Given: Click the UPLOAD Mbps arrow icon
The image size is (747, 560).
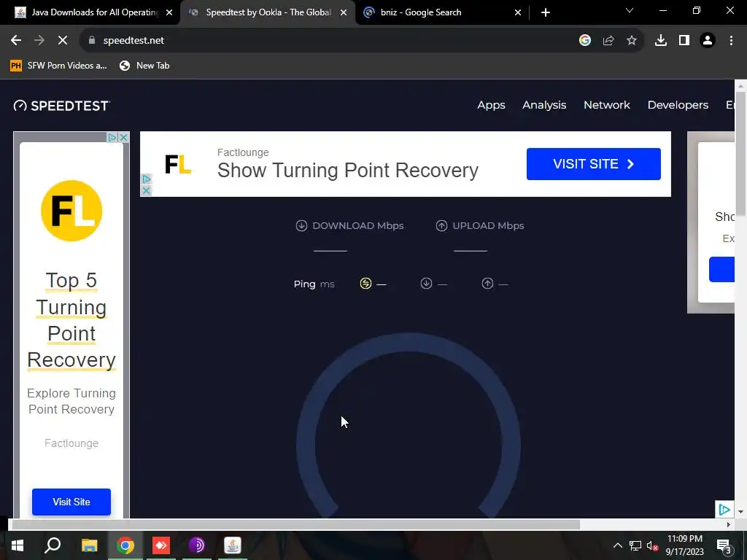Looking at the screenshot, I should tap(441, 226).
